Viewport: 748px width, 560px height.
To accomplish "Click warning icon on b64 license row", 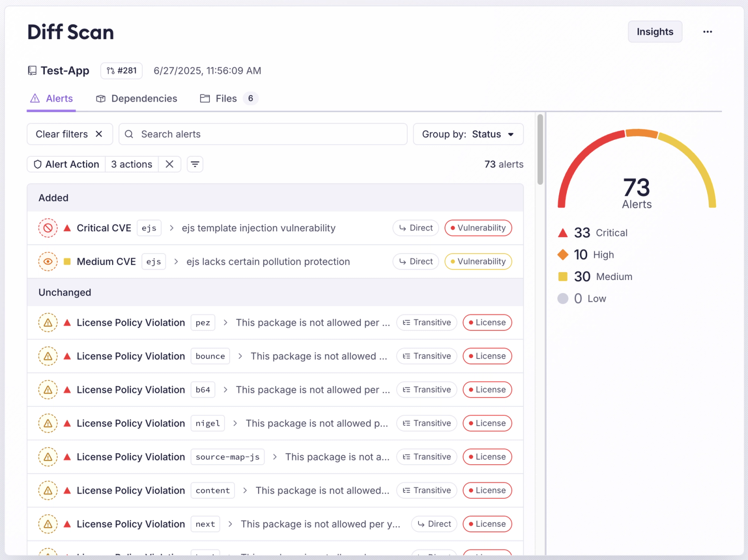I will point(48,390).
